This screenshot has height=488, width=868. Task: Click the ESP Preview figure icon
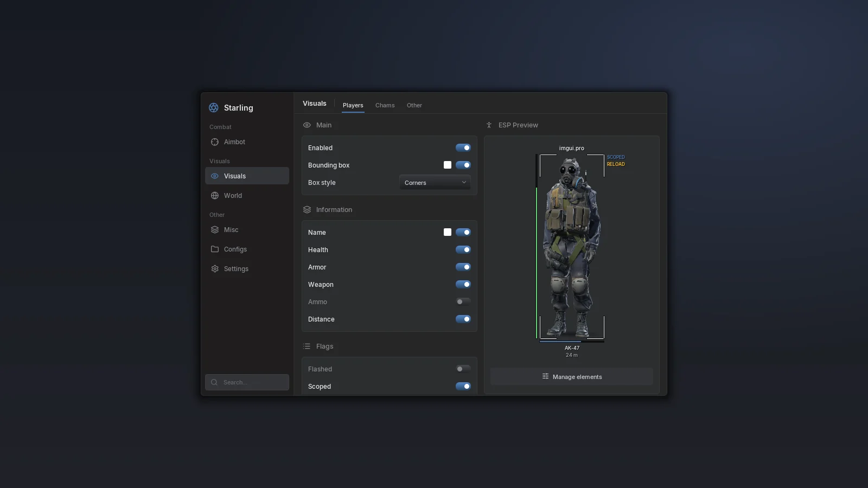489,125
